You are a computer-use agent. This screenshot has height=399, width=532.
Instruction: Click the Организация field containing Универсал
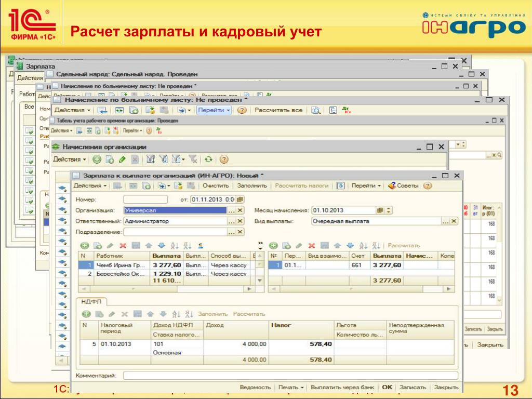(176, 210)
